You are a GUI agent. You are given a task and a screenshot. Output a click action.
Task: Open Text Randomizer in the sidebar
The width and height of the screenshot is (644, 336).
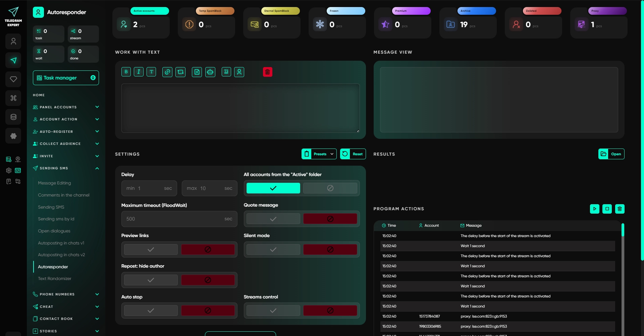click(55, 279)
